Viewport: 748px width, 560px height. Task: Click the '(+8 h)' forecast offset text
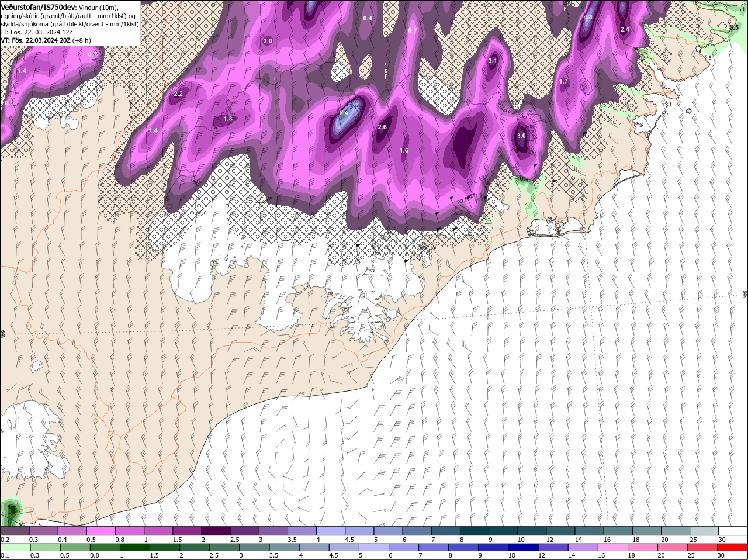point(82,40)
